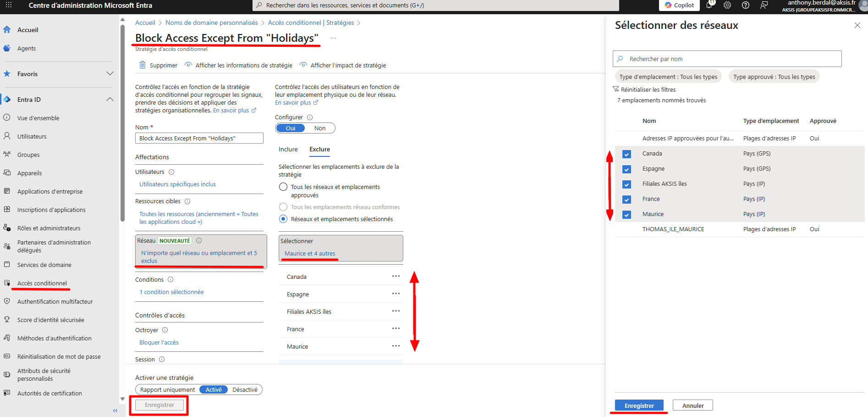Open Rôles et administrateurs in the sidebar
868x417 pixels.
point(49,228)
